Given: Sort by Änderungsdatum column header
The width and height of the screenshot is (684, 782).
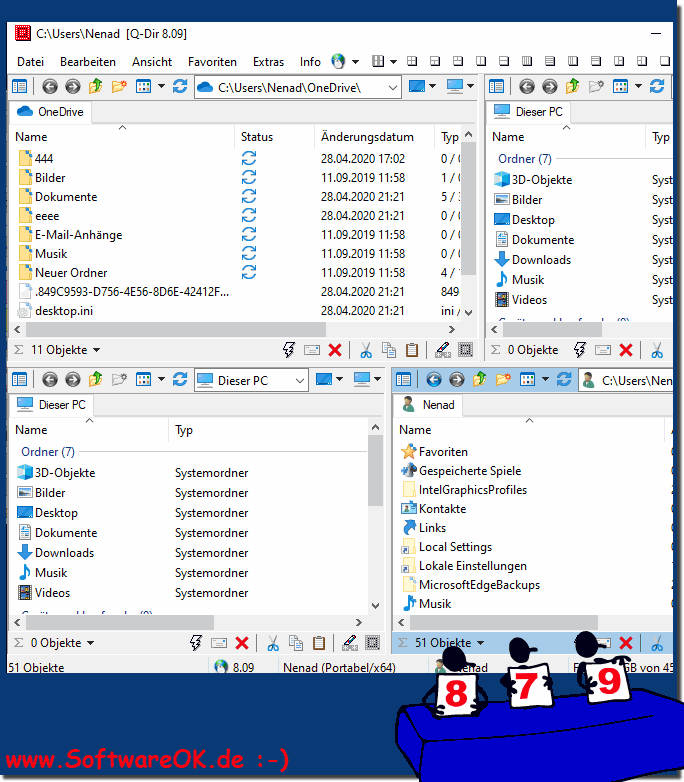Looking at the screenshot, I should tap(367, 137).
